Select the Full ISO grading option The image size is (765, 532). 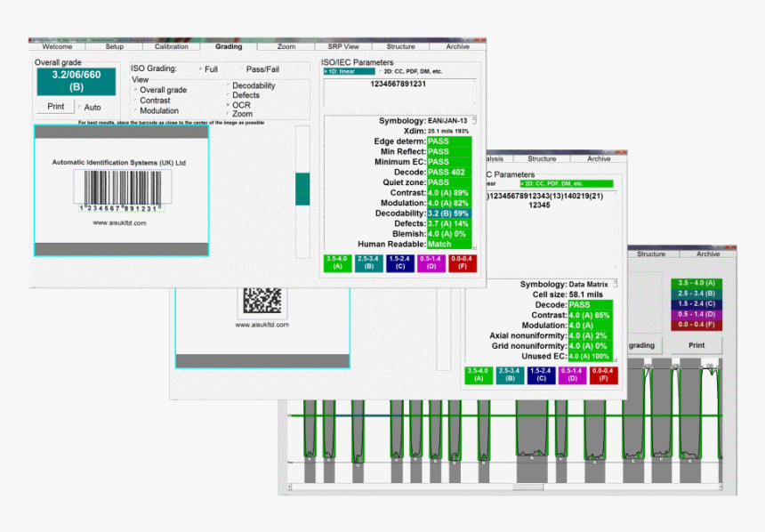(x=203, y=69)
